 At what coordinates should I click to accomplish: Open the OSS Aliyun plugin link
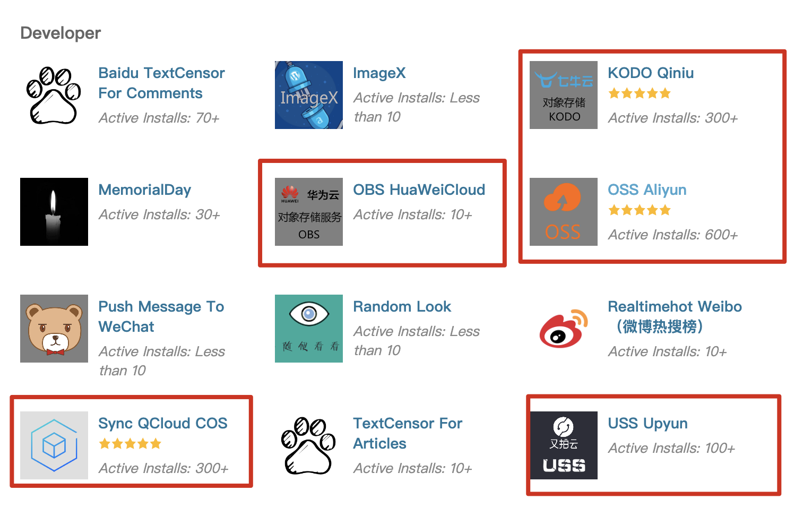(646, 190)
